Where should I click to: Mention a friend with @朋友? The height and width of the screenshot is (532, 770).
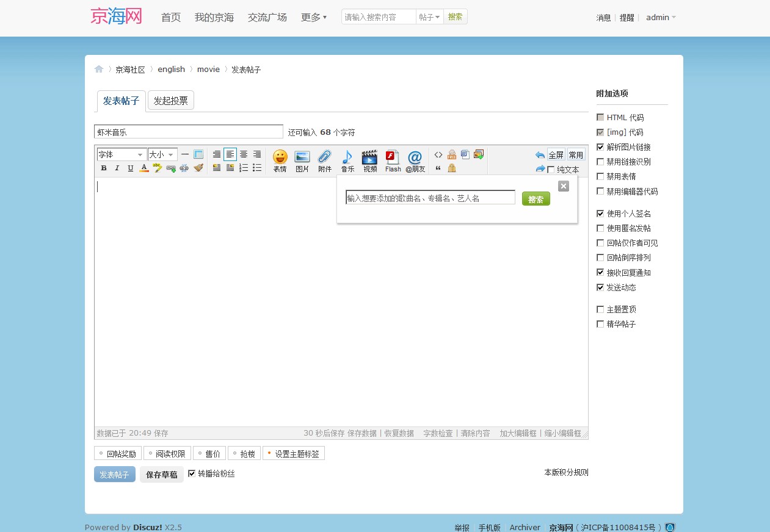(x=415, y=162)
